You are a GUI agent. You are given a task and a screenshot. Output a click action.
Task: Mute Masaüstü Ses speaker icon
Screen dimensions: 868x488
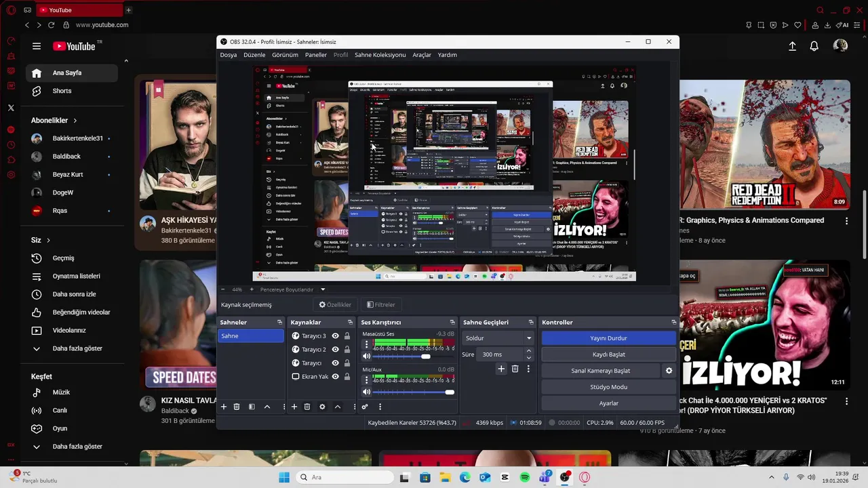coord(367,357)
